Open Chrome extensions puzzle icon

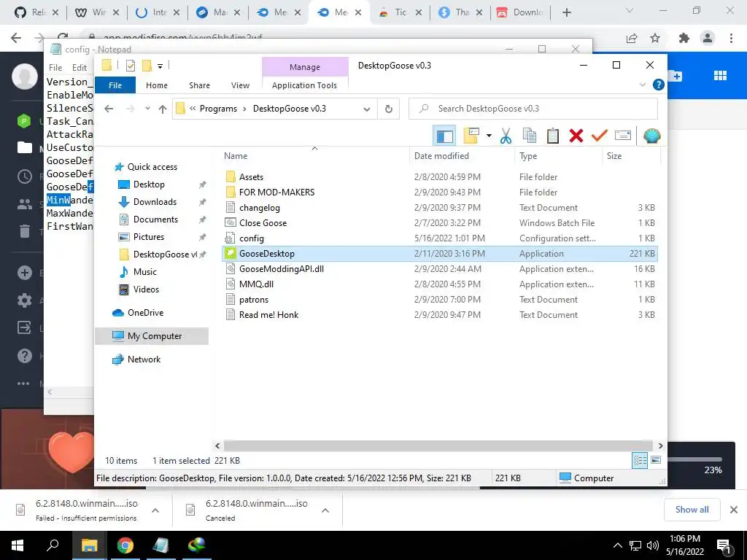(x=684, y=38)
